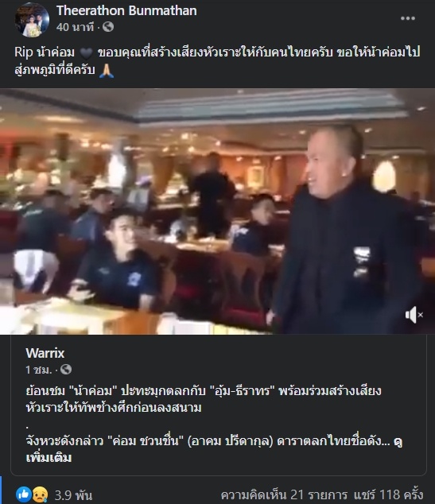This screenshot has height=504, width=435.
Task: Click the Rip น้าค่อม post caption text
Action: pos(217,61)
